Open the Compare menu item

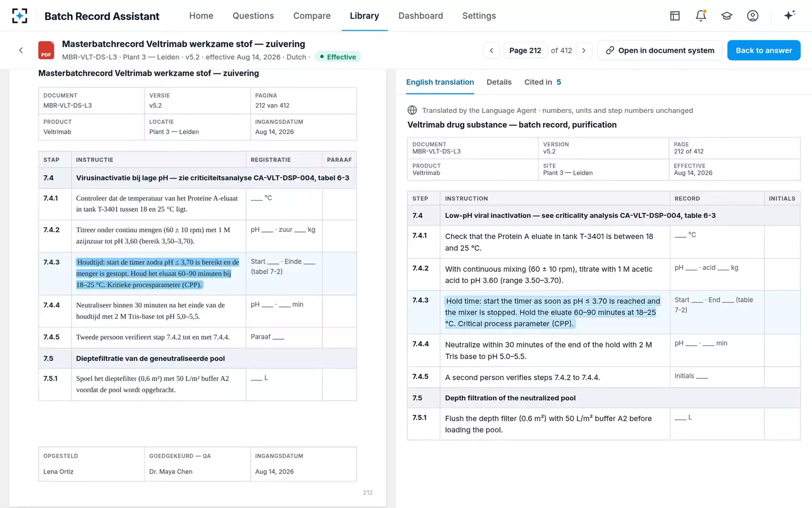[x=312, y=16]
